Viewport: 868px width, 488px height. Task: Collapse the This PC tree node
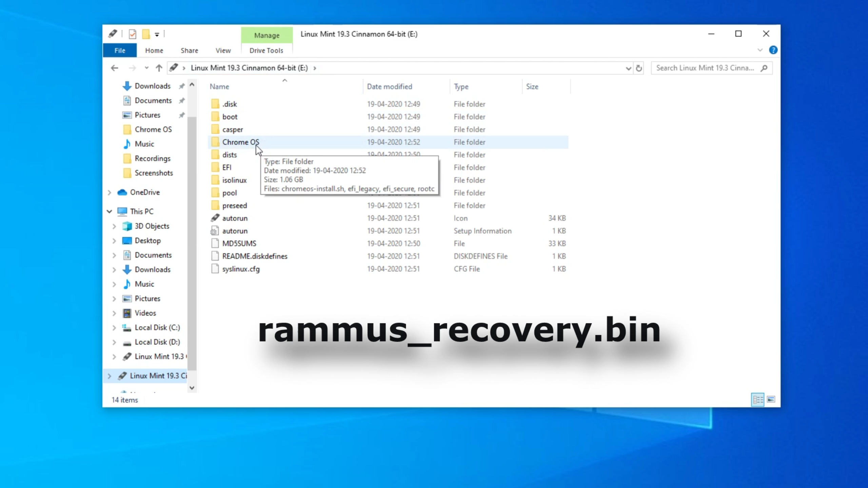point(109,211)
